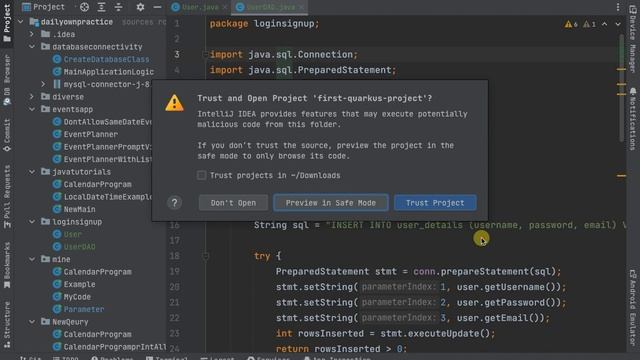Screen dimensions: 640x360
Task: Open the DB Browser tool window
Action: (x=7, y=80)
